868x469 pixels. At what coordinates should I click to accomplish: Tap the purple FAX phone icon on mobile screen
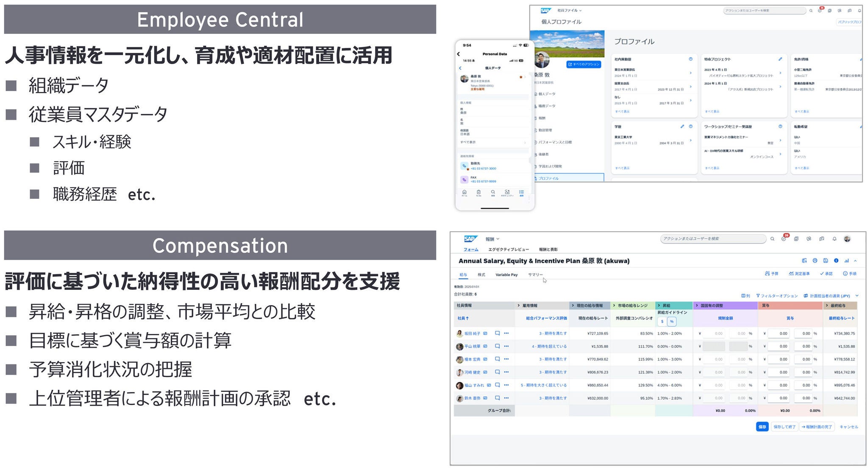click(x=465, y=180)
